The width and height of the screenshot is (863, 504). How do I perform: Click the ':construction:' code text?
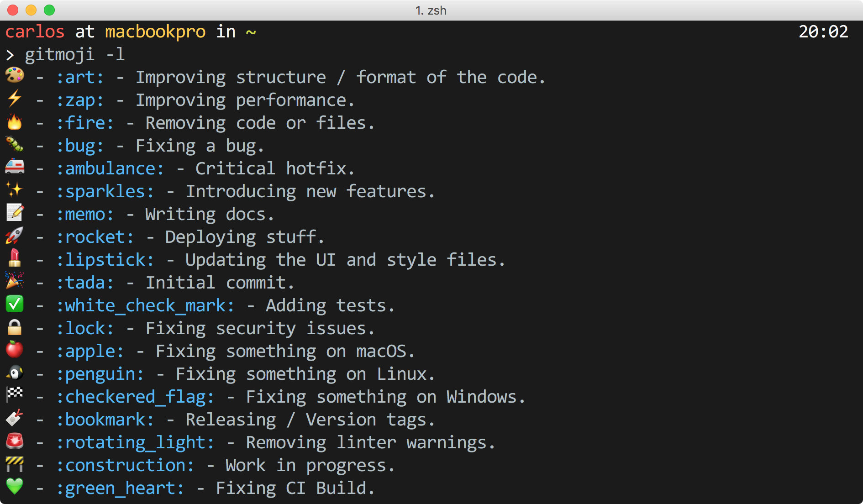(x=125, y=465)
